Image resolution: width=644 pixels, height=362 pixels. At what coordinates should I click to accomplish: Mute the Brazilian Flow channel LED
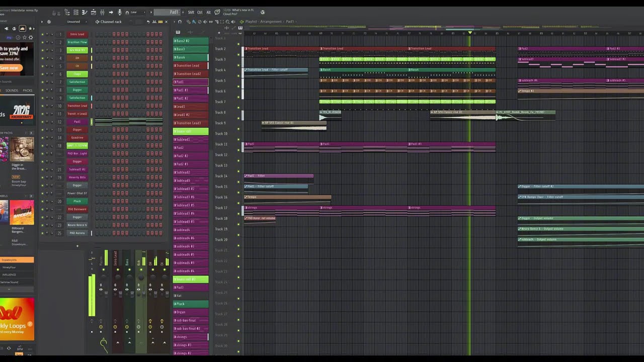tap(42, 42)
